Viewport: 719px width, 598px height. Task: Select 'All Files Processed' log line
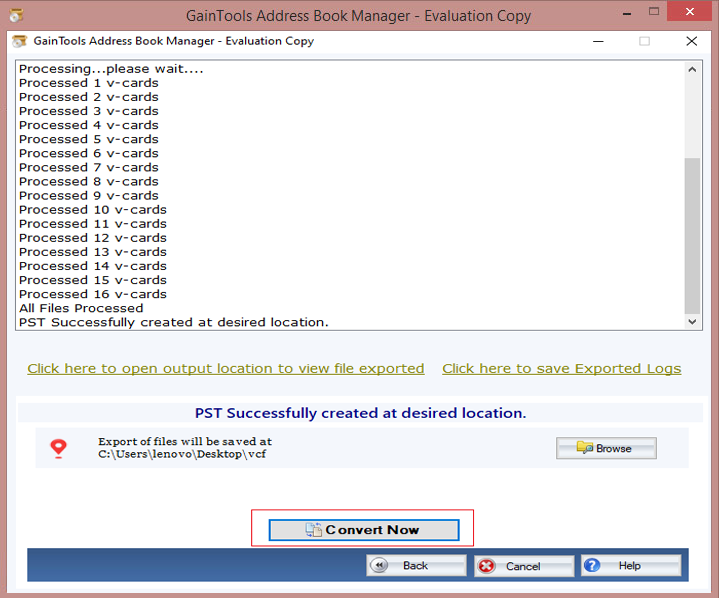(x=81, y=308)
